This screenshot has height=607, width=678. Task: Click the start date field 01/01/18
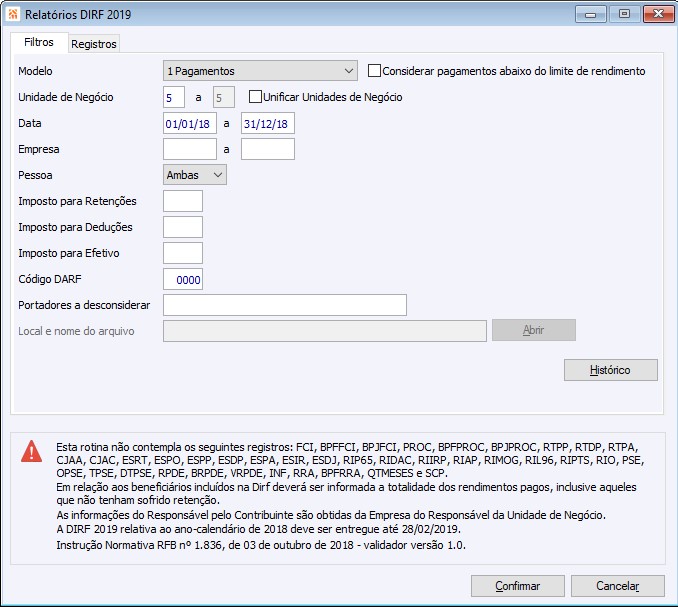pos(190,123)
